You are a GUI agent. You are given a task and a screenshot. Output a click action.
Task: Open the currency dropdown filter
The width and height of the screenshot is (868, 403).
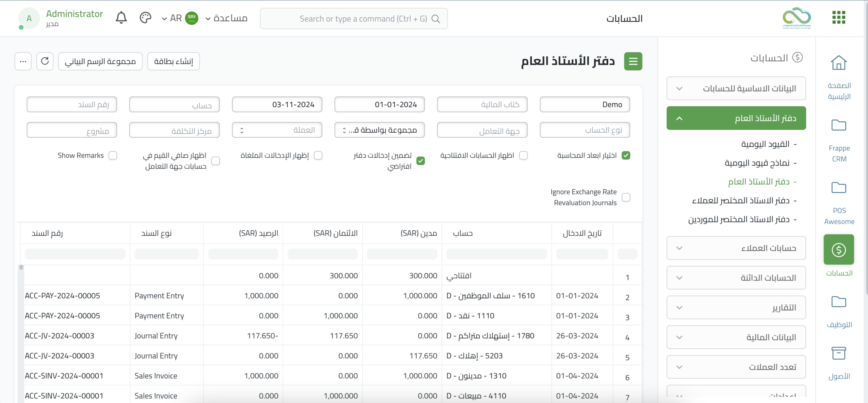(277, 130)
